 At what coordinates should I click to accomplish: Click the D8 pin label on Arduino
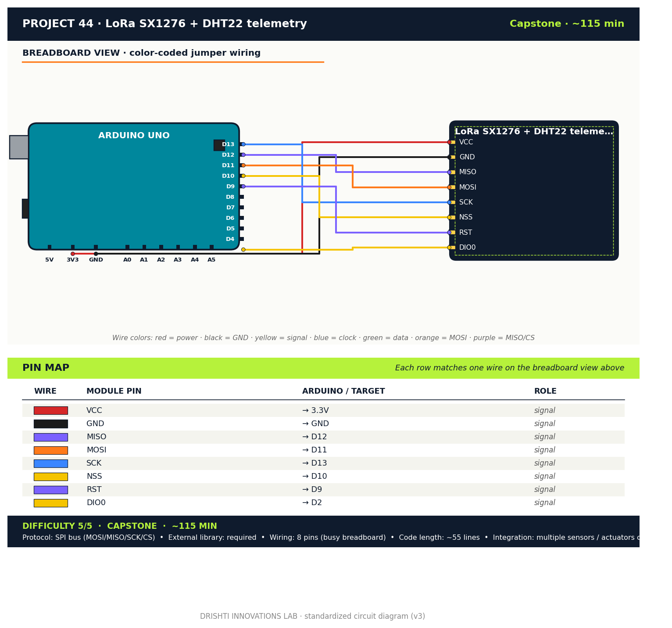coord(230,197)
